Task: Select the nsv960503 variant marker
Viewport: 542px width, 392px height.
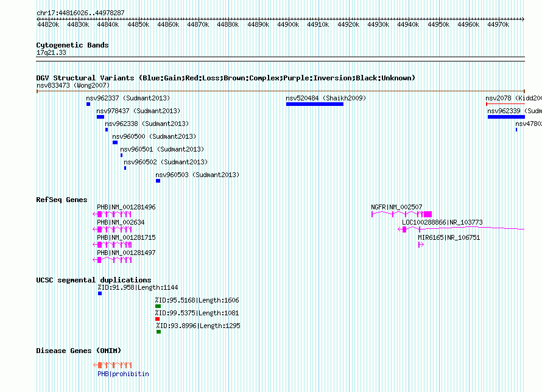Action: (x=158, y=181)
